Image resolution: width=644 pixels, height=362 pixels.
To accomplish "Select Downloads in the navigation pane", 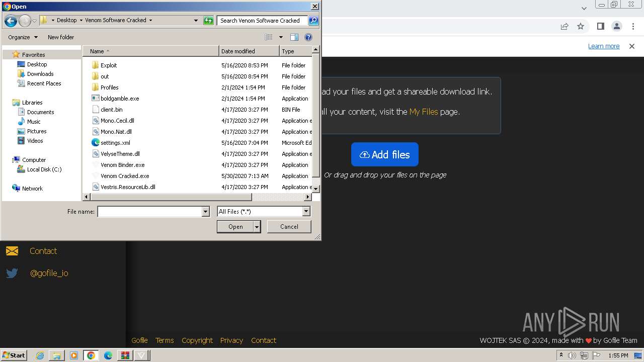I will point(40,74).
